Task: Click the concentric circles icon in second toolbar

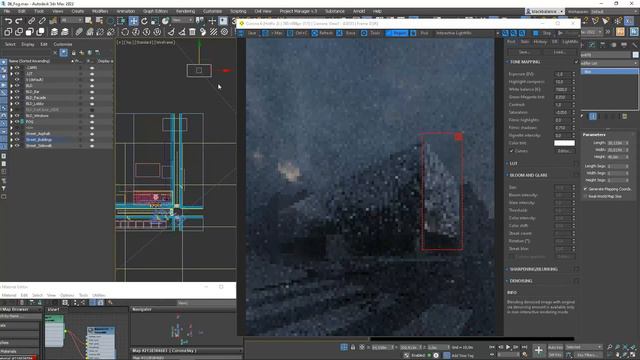Action: pos(224,31)
